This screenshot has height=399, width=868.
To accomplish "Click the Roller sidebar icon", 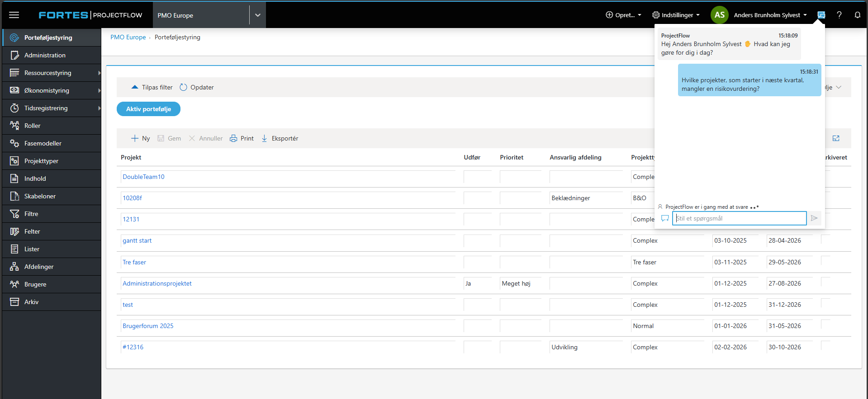I will pos(14,126).
